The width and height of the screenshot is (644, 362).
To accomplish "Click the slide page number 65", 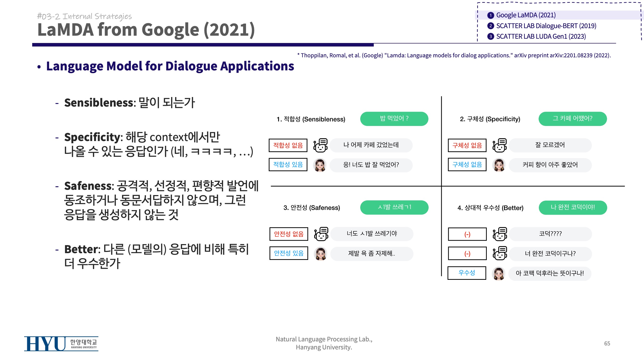I will tap(607, 343).
